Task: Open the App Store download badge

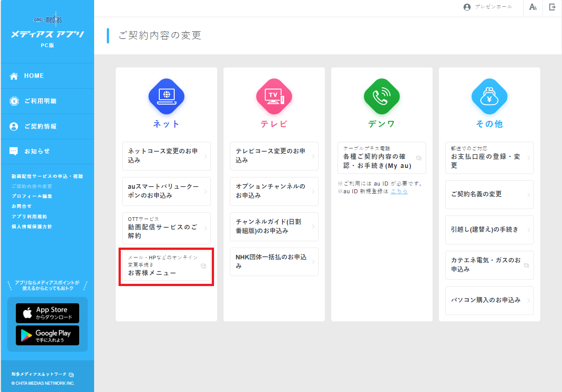Action: [47, 313]
